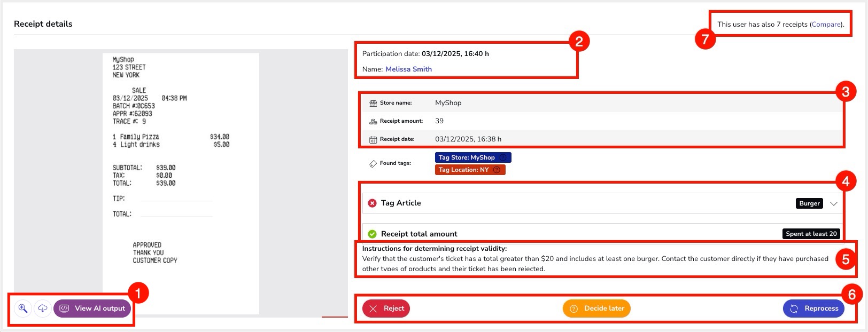Click the Burger badge
The height and width of the screenshot is (332, 868).
809,203
